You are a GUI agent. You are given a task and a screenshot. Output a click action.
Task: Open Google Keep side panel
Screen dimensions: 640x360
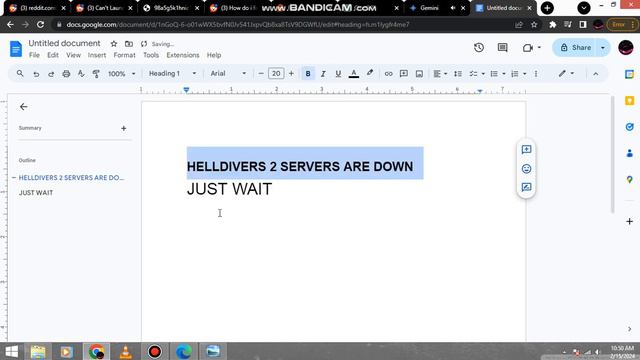(629, 101)
